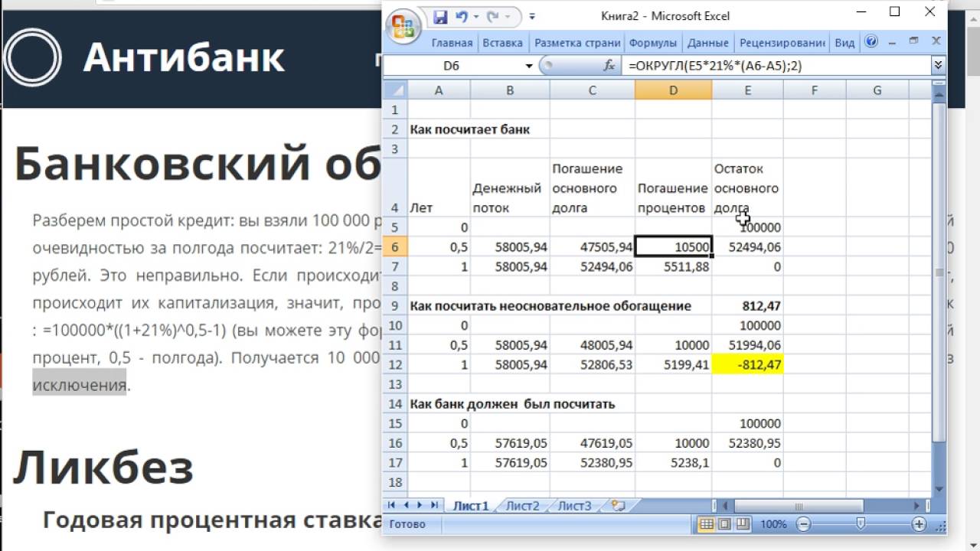
Task: Open the Вид ribbon tab
Action: [844, 43]
